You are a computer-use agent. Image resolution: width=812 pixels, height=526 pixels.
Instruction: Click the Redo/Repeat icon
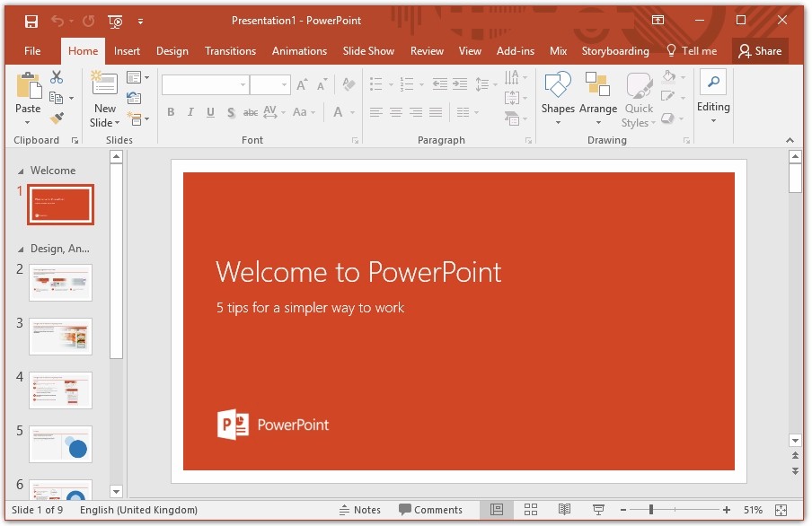pyautogui.click(x=89, y=21)
